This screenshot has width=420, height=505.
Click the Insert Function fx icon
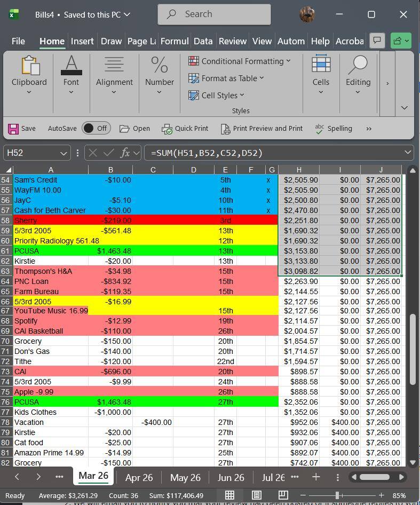click(125, 153)
